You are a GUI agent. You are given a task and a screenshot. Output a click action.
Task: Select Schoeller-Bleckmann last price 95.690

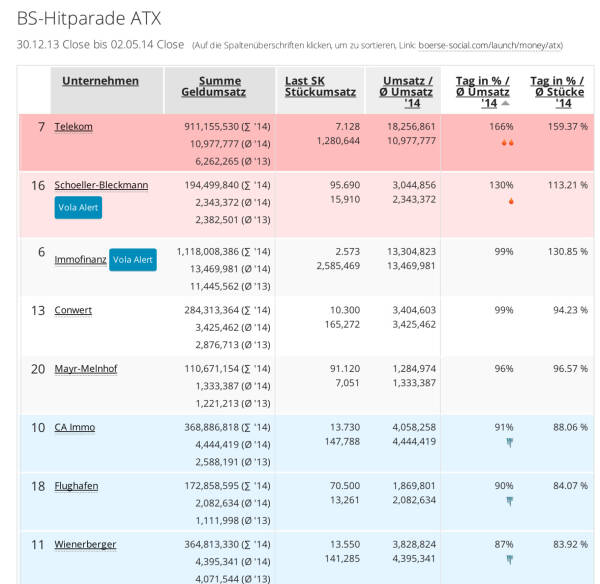pyautogui.click(x=345, y=185)
